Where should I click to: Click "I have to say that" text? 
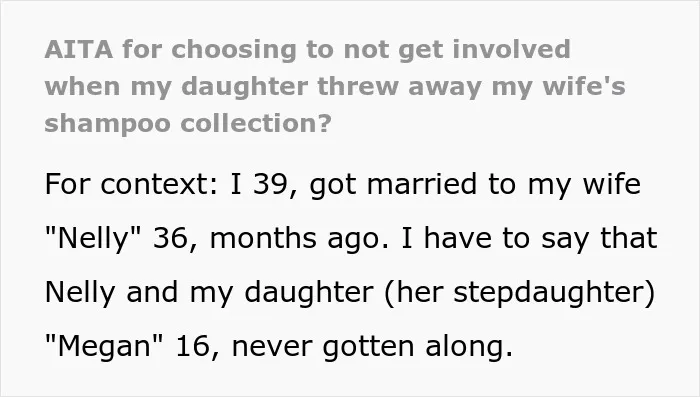[x=529, y=238]
